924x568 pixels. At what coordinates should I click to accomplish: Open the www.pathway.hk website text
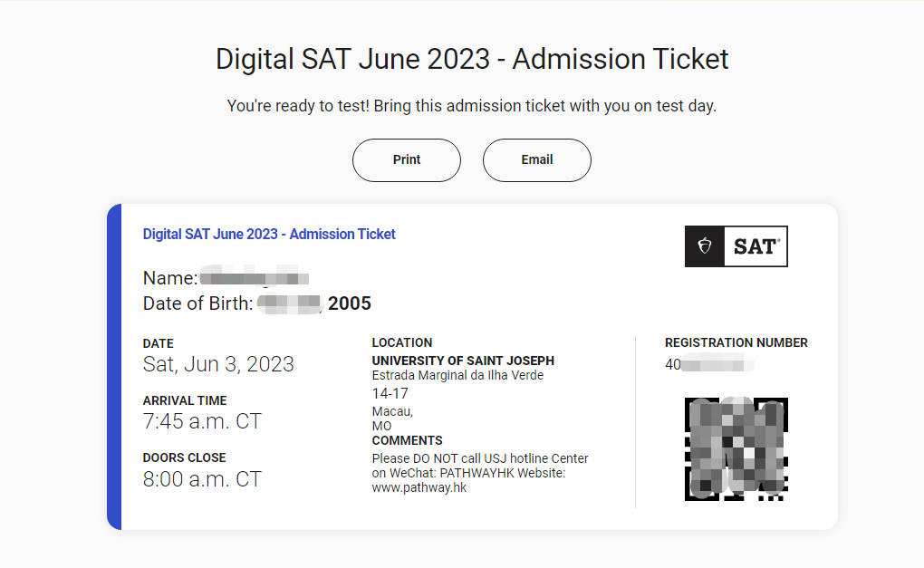click(x=419, y=487)
